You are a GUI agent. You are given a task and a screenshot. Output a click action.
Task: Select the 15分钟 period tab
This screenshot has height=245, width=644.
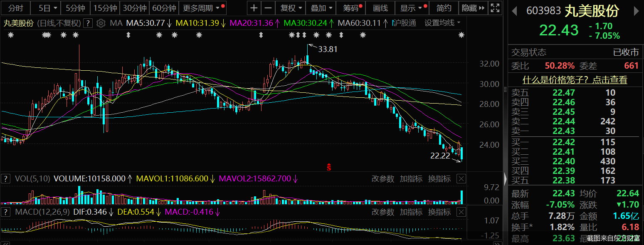pyautogui.click(x=105, y=8)
